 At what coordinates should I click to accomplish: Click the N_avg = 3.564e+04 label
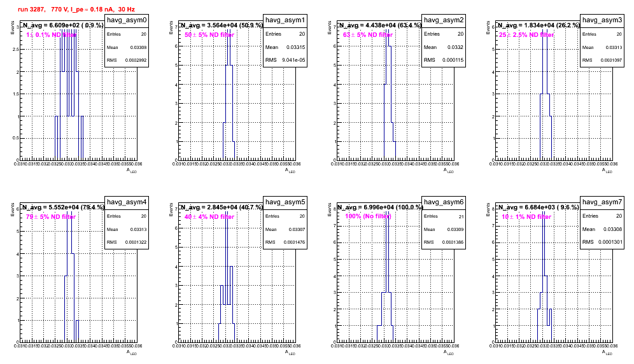pyautogui.click(x=221, y=25)
